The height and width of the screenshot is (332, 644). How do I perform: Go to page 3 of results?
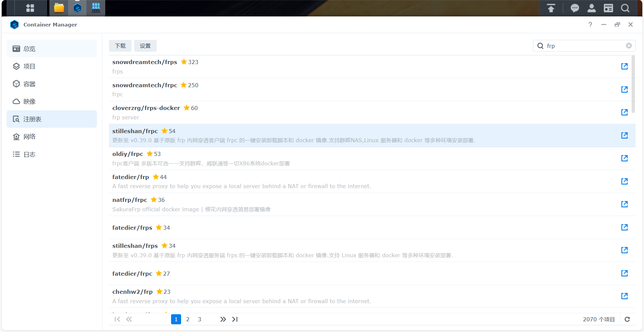pyautogui.click(x=200, y=319)
